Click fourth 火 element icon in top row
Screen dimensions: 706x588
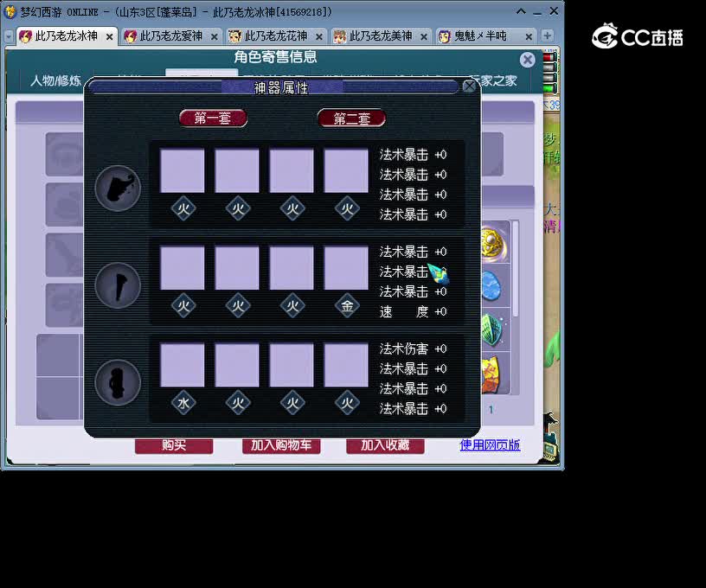pyautogui.click(x=347, y=208)
